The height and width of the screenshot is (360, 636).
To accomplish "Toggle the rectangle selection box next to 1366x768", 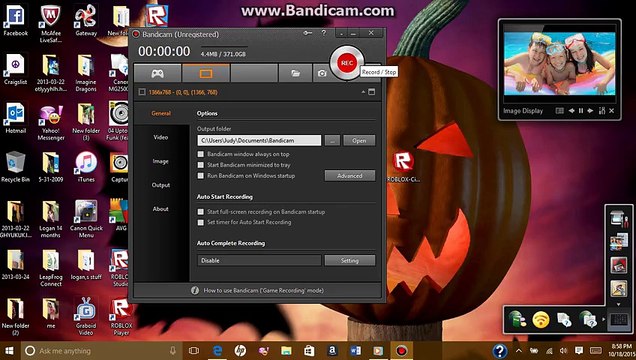I will pos(142,92).
